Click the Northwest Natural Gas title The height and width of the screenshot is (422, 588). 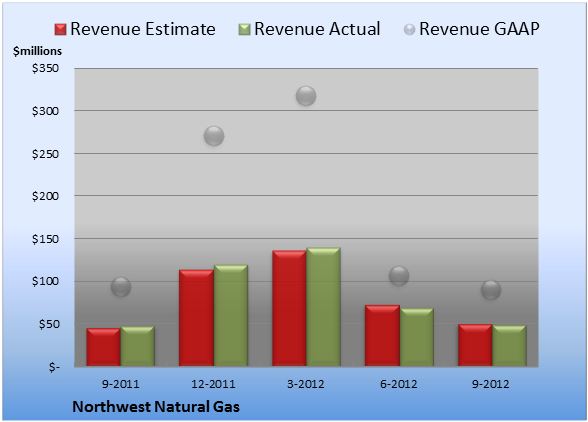pos(156,407)
